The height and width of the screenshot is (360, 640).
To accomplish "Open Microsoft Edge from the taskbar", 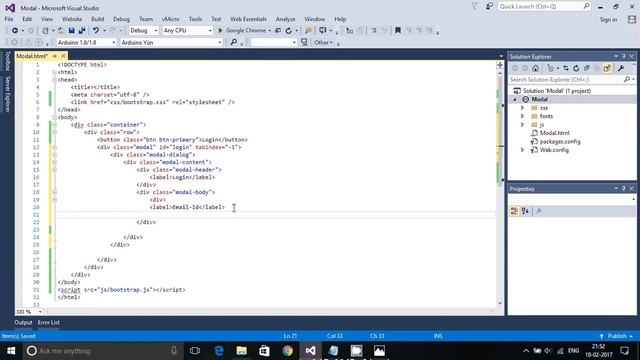I will [x=219, y=351].
